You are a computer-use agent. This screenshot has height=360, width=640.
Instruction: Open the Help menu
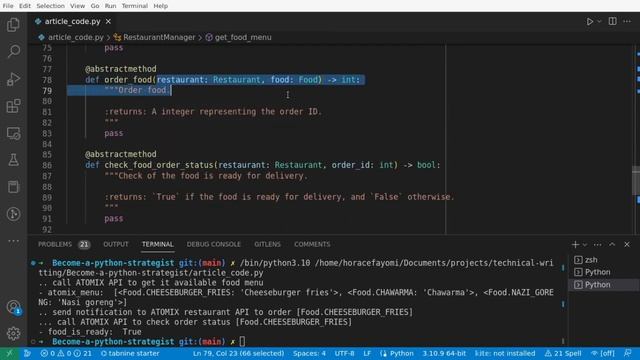[x=160, y=6]
